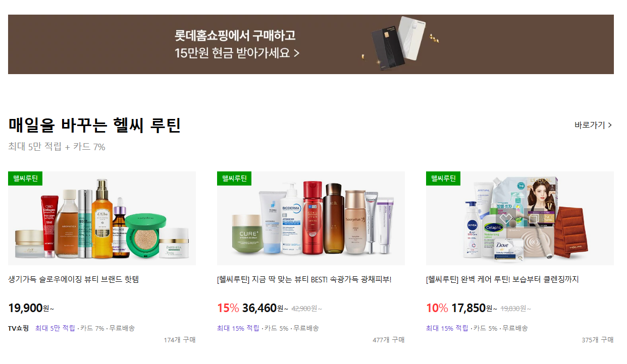The width and height of the screenshot is (627, 364).
Task: Open 지금 딱 맞는 뷰티 BEST title
Action: (x=304, y=279)
